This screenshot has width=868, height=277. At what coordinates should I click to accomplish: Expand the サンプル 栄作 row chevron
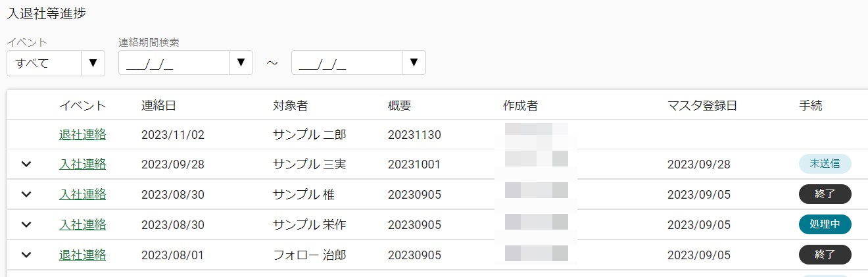[26, 225]
